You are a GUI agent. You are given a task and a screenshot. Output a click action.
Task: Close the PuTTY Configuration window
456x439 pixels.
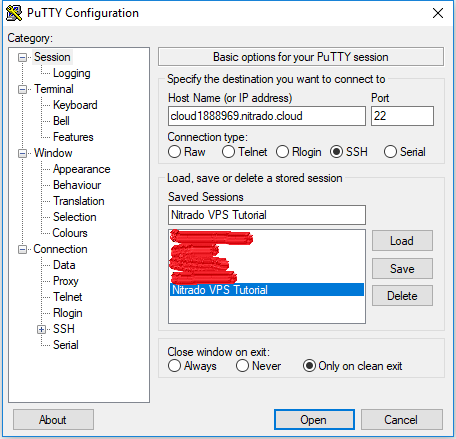[438, 13]
